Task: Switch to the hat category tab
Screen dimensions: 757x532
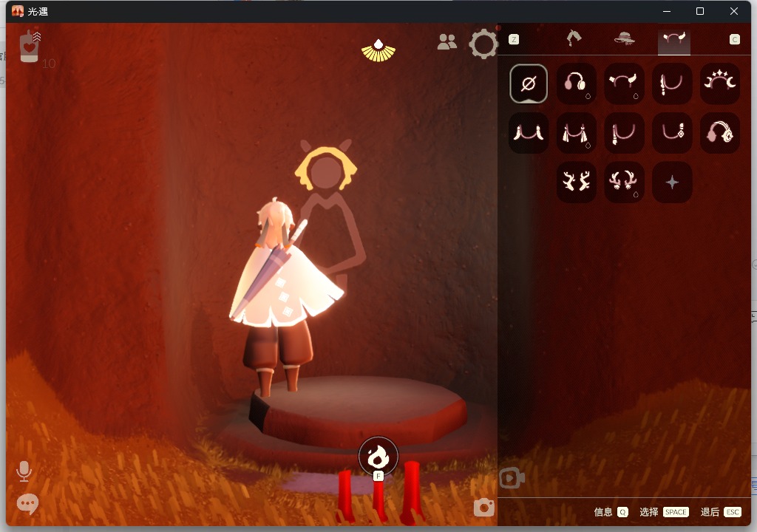Action: click(x=624, y=38)
